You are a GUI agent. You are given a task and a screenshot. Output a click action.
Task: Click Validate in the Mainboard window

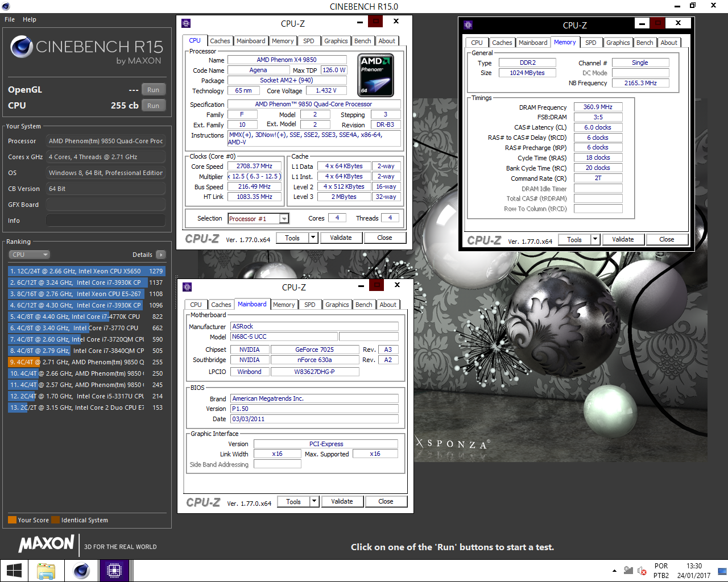pyautogui.click(x=342, y=501)
